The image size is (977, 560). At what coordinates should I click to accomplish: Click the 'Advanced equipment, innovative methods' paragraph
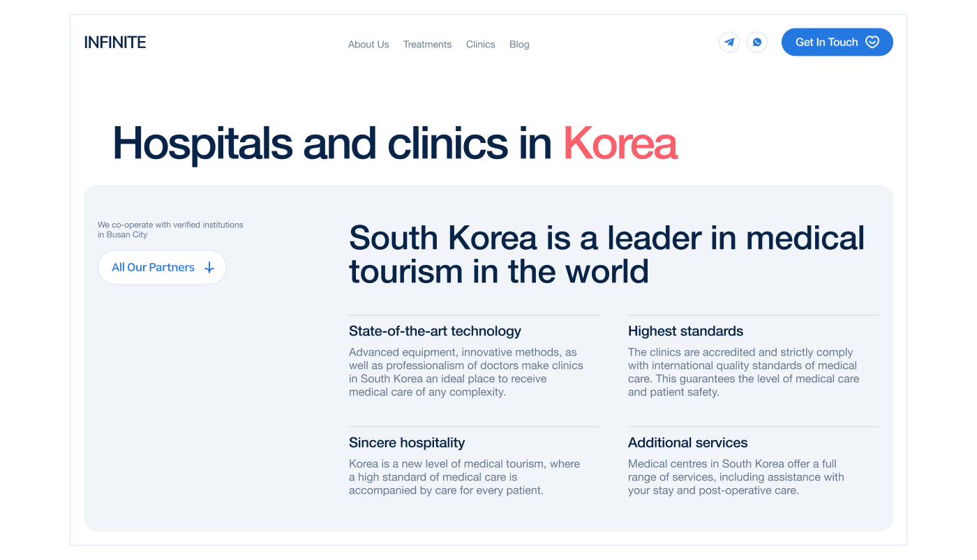[466, 372]
